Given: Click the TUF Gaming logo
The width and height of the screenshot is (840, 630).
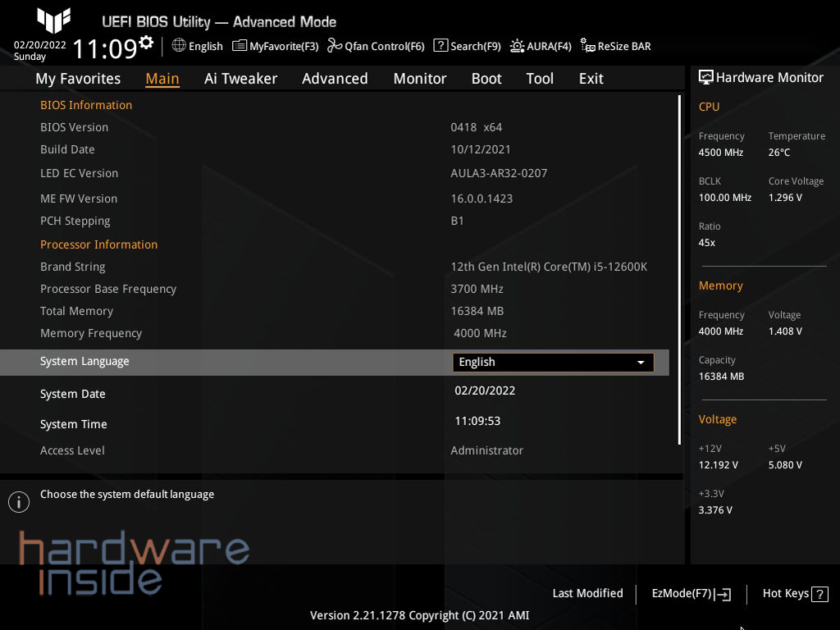Looking at the screenshot, I should pos(53,20).
